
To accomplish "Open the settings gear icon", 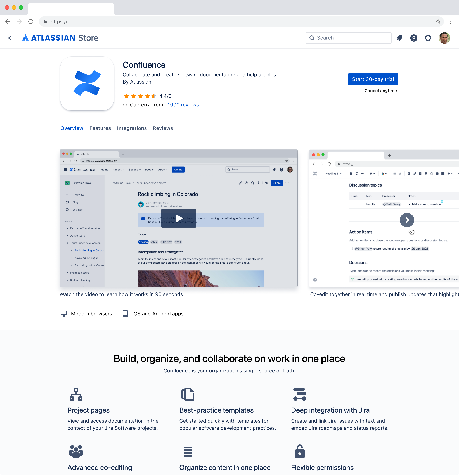I will click(428, 38).
